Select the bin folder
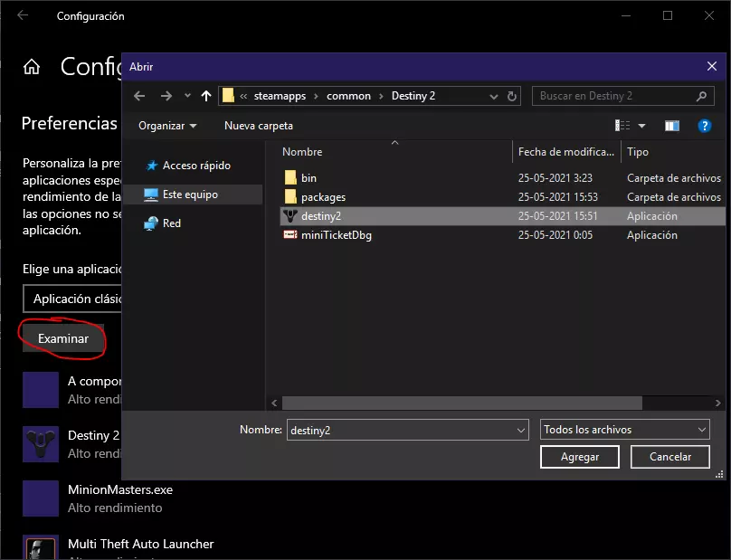The width and height of the screenshot is (731, 560). coord(503,178)
